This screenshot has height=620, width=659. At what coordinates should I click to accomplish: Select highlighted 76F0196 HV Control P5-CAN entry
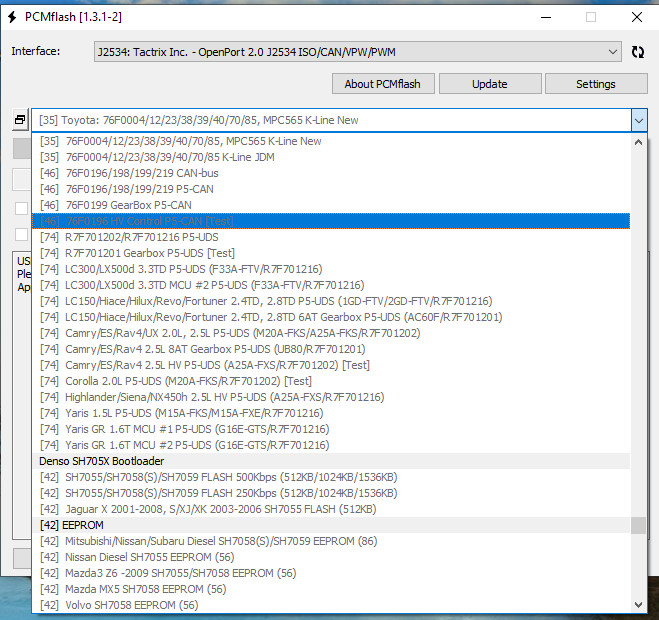(331, 221)
